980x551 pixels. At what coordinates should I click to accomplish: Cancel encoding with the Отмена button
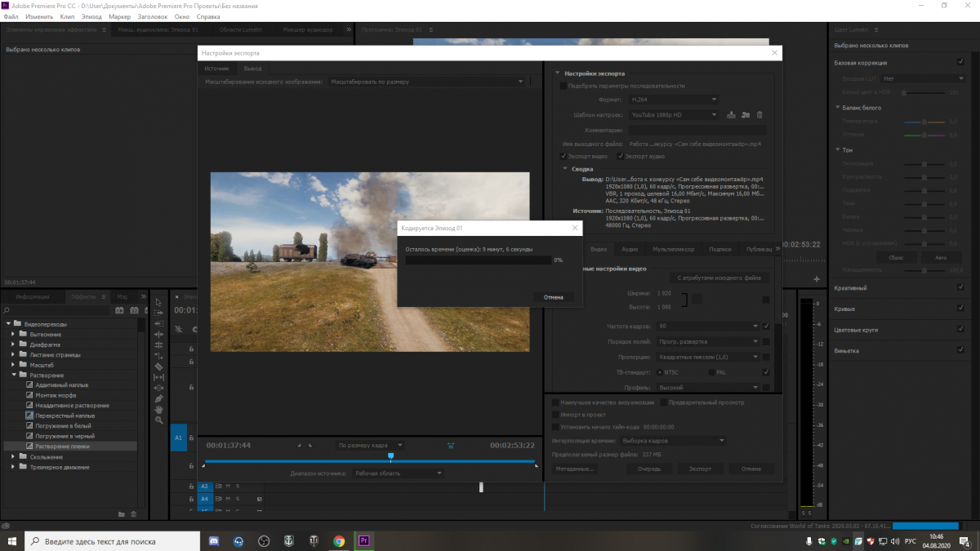click(x=553, y=297)
